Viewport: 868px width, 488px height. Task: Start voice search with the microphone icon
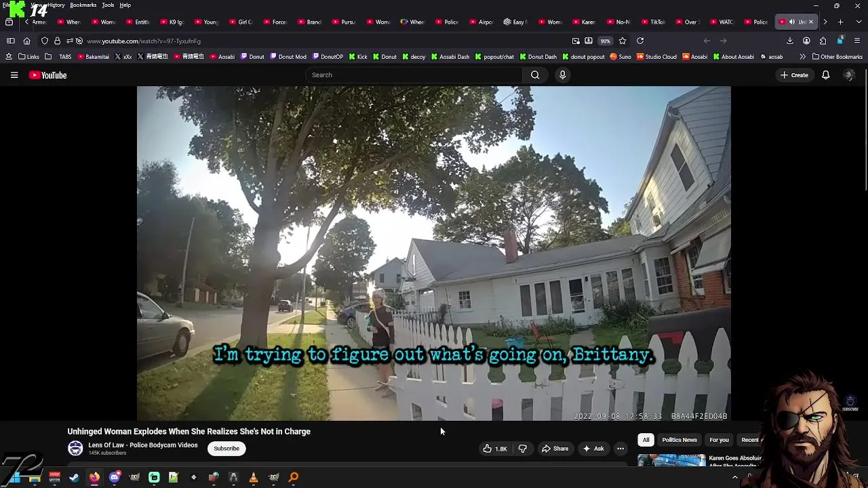562,75
